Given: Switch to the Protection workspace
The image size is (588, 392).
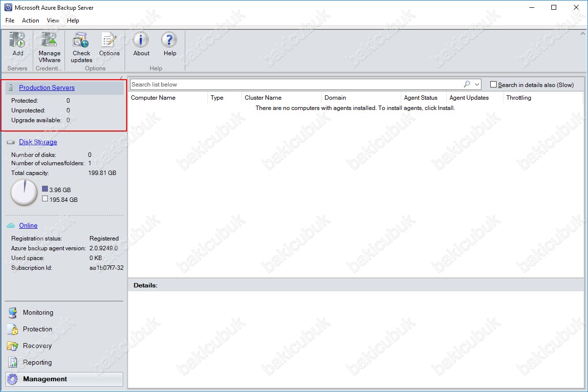Looking at the screenshot, I should [x=64, y=329].
